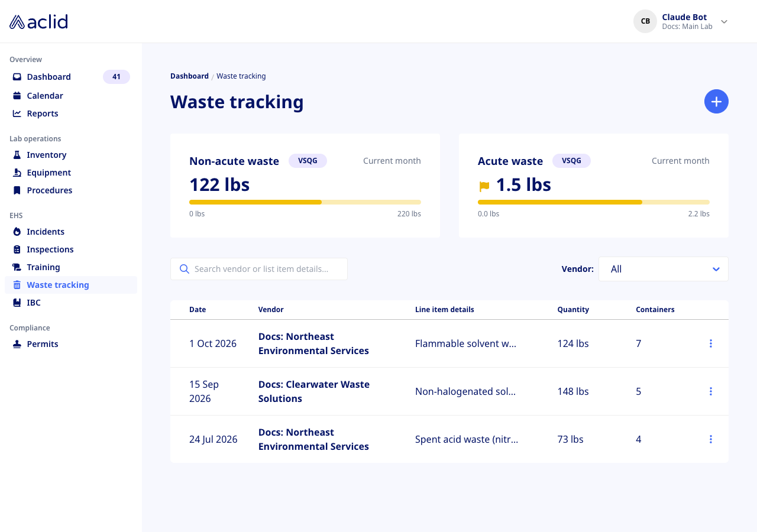This screenshot has height=532, width=757.
Task: Click the Flammable solvent line item
Action: point(466,343)
